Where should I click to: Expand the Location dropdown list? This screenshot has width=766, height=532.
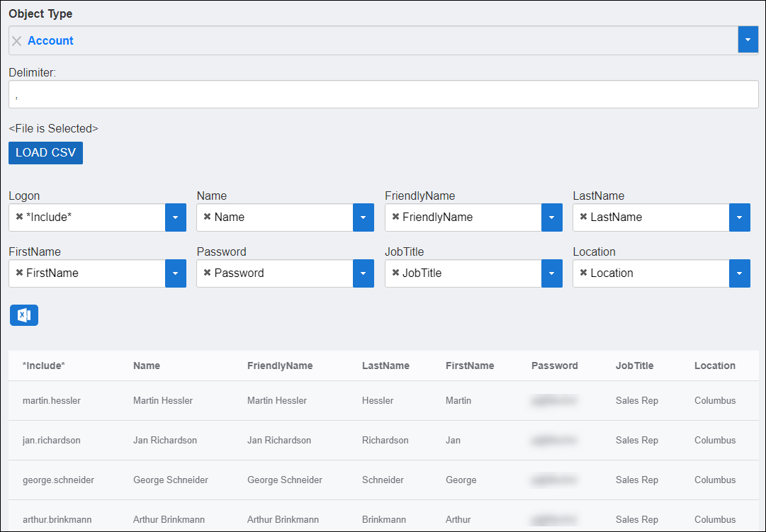pyautogui.click(x=739, y=273)
